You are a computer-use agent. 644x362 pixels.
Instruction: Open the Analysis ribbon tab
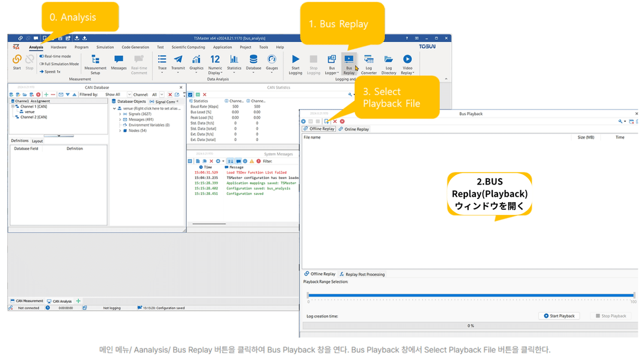(36, 47)
